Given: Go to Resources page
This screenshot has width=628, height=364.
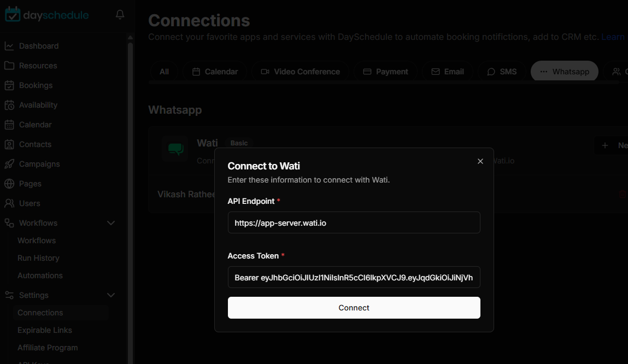Looking at the screenshot, I should tap(38, 66).
